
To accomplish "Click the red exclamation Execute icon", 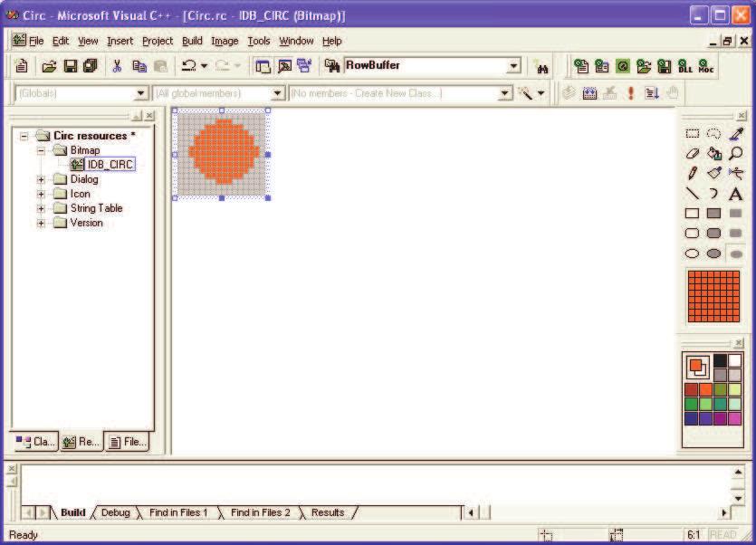I will pos(631,92).
